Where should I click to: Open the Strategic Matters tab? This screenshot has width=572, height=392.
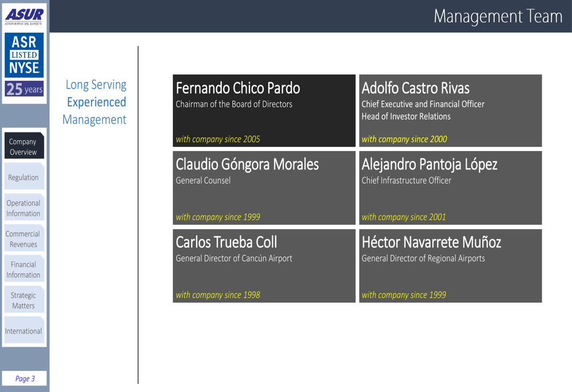23,300
